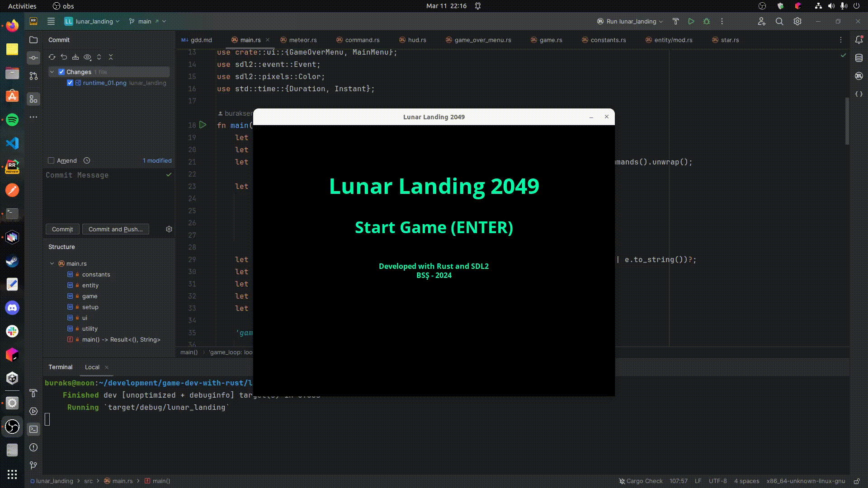Click the Rollback changes icon in Commit panel
This screenshot has width=868, height=488.
tap(64, 57)
